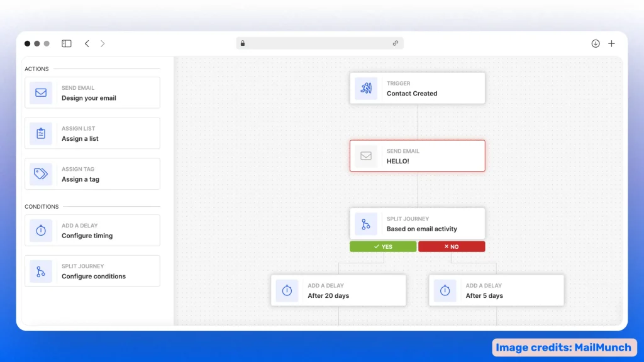The image size is (644, 362).
Task: Select the Assign Tag label icon
Action: click(x=40, y=173)
